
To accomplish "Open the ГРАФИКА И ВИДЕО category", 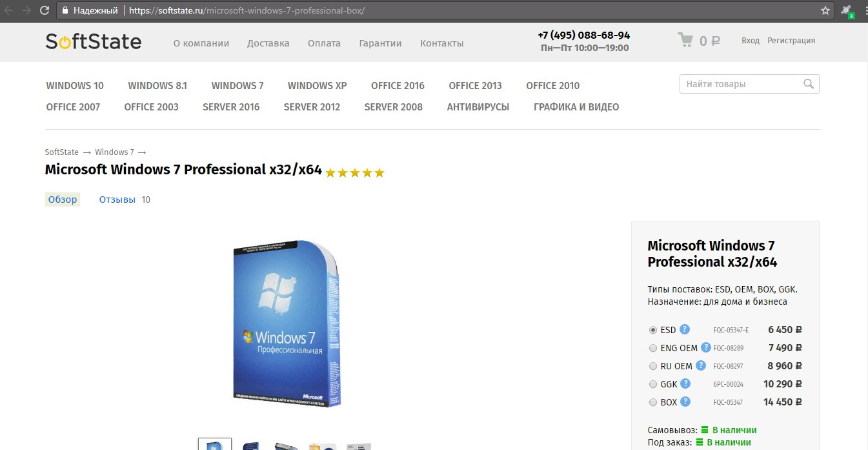I will pos(576,107).
